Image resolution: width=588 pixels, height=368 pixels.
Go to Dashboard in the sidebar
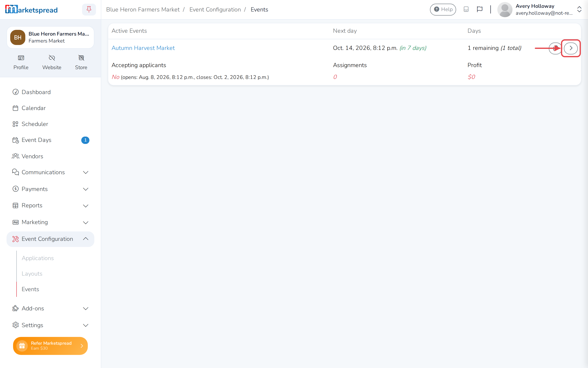(x=50, y=92)
